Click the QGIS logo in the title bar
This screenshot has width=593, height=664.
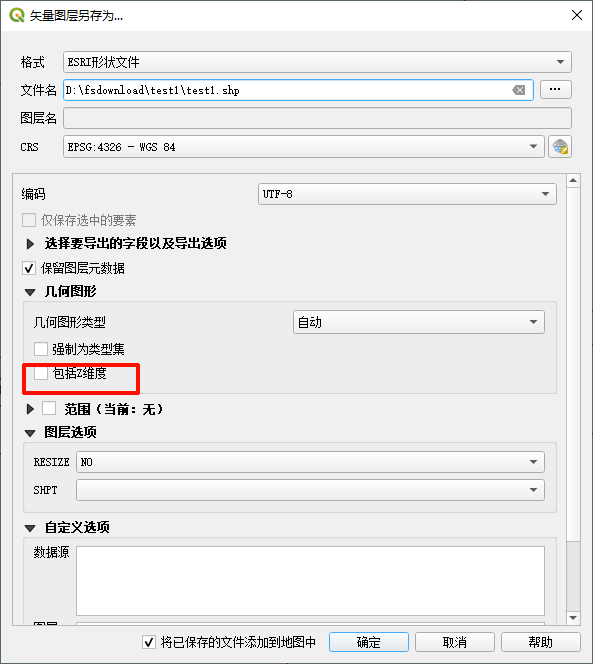point(17,15)
